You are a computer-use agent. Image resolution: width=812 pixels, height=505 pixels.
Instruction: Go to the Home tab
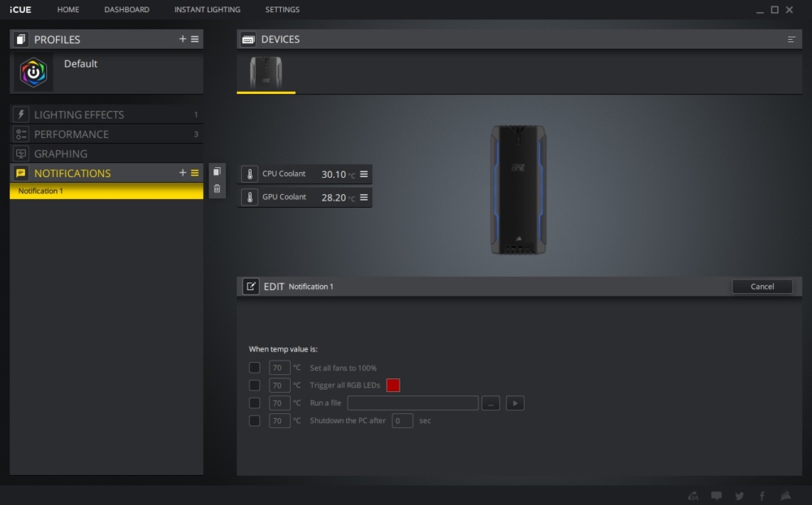68,9
